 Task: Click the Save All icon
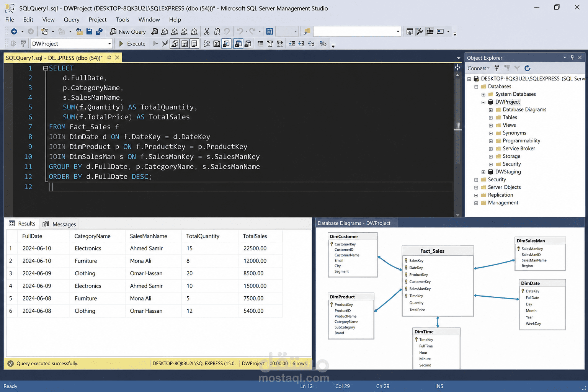(99, 31)
